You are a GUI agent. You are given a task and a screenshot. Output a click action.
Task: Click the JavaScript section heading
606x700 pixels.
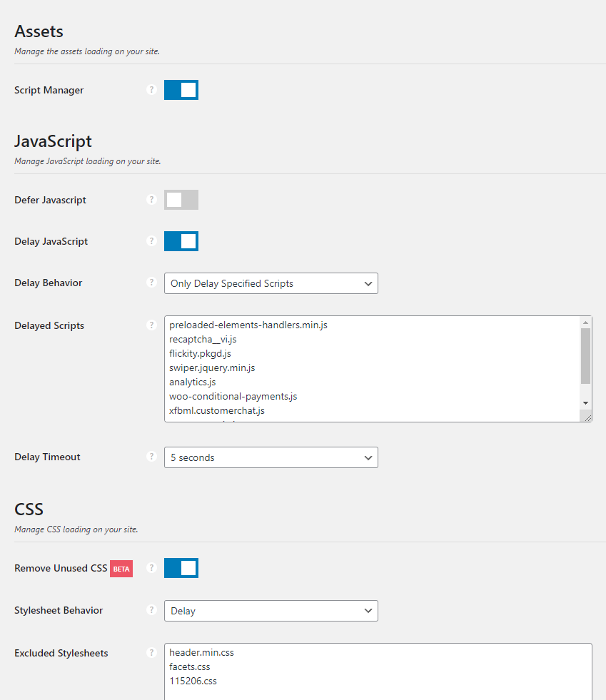pos(53,141)
